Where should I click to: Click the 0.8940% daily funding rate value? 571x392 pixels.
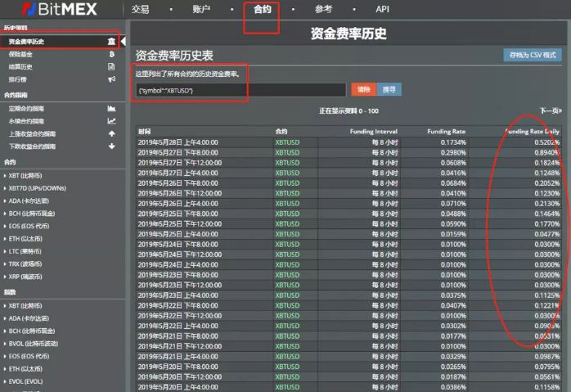[x=547, y=153]
